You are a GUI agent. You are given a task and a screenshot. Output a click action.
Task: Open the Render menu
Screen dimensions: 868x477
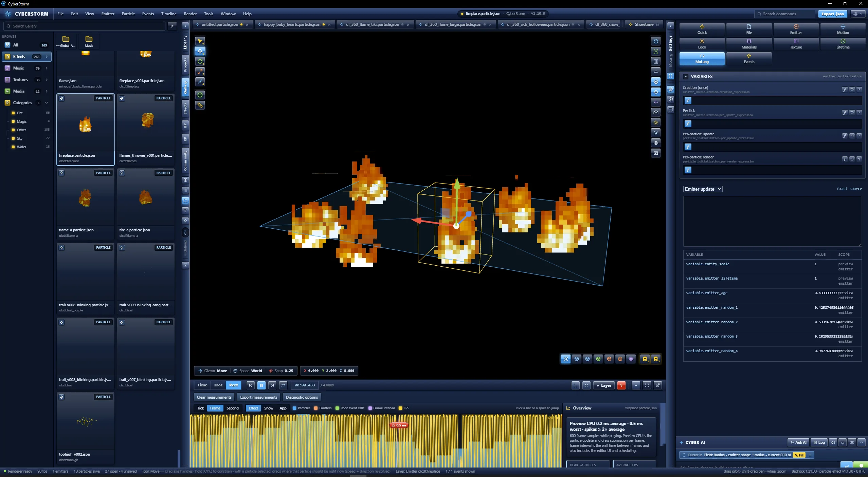[x=190, y=14]
